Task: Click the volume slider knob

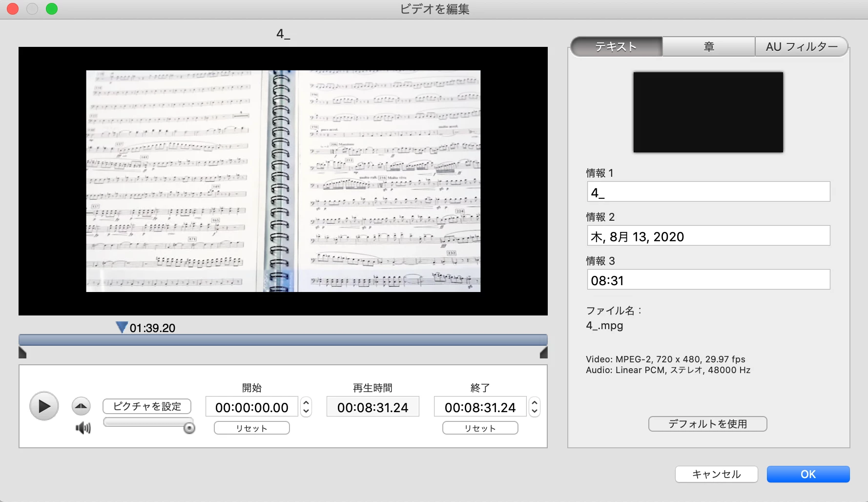Action: (x=189, y=428)
